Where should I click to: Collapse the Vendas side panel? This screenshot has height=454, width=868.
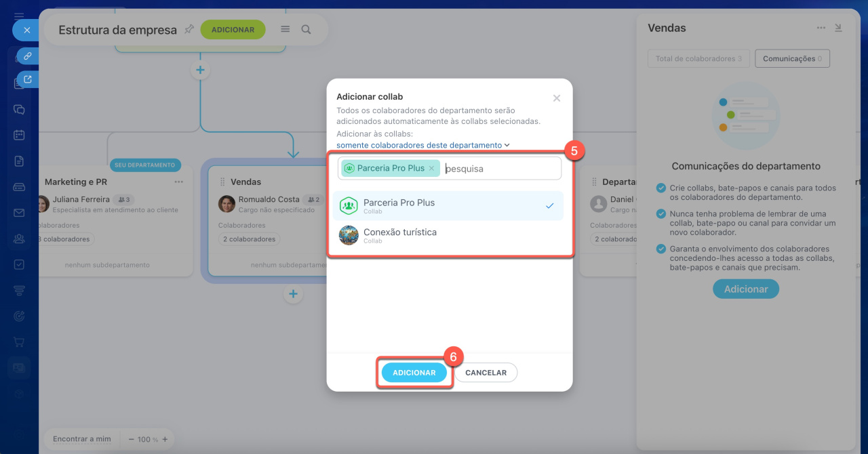tap(838, 28)
